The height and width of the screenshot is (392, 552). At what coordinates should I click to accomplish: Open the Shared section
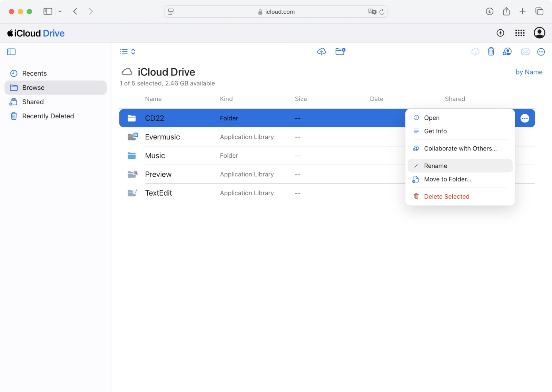coord(33,101)
